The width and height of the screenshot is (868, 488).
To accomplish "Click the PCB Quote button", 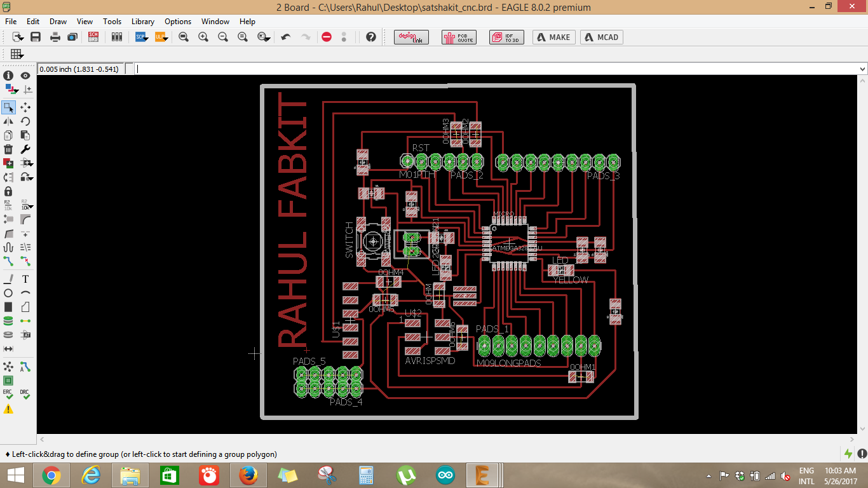I will coord(459,37).
